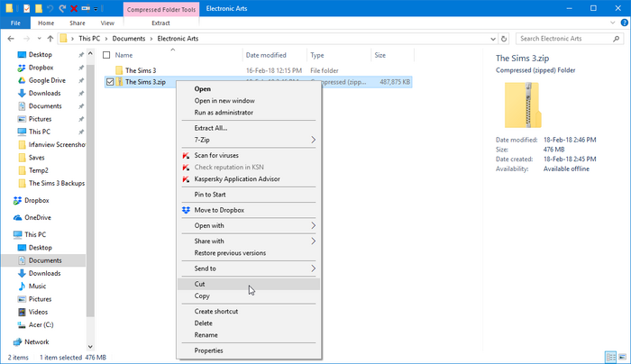Open The Sims 3 Backups sidebar folder
631x364 pixels.
click(x=57, y=183)
